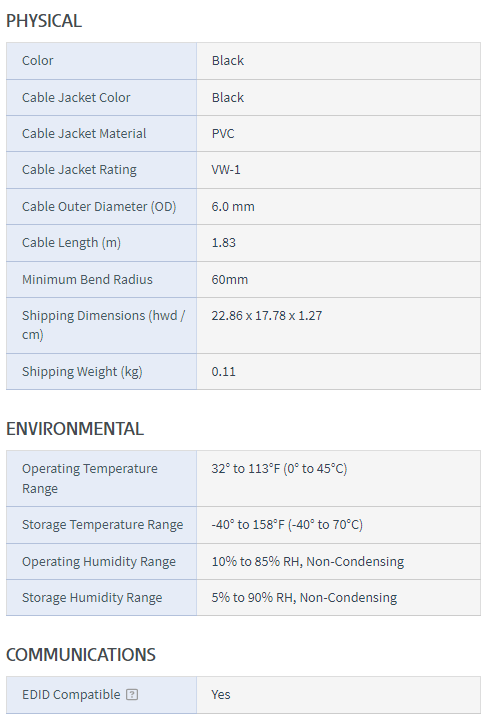Click the EDID Compatible help icon

tap(132, 694)
